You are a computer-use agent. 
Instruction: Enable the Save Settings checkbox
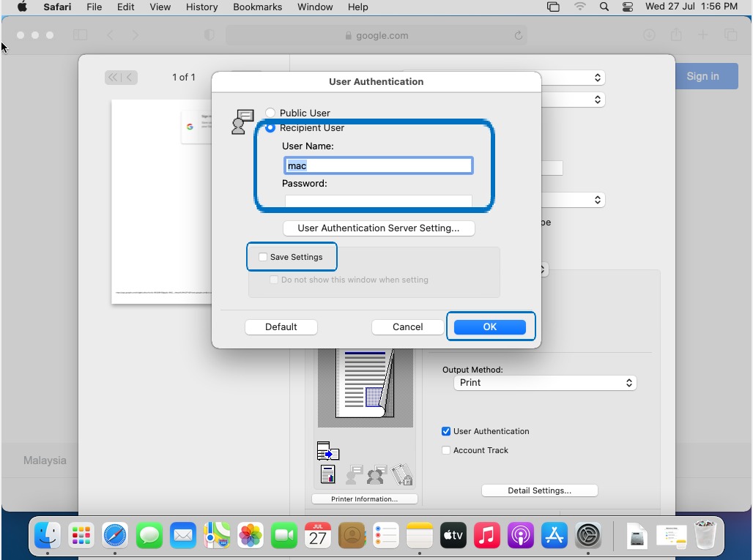(263, 257)
